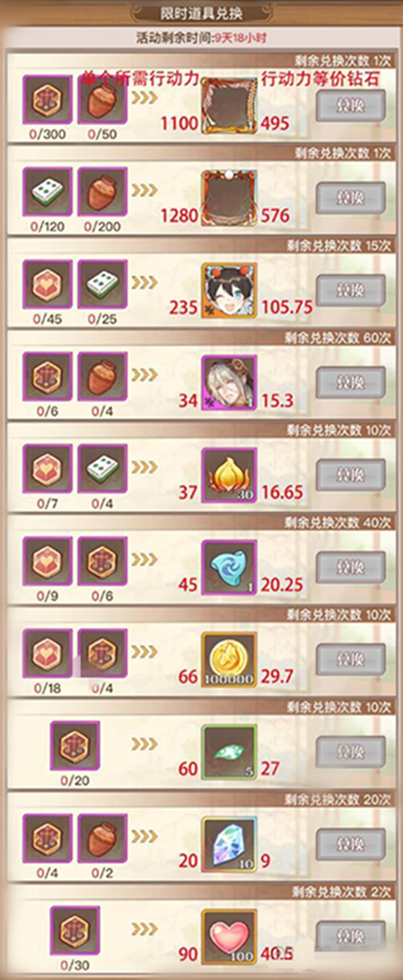Tap the limited-time item exchange title banner
Viewport: 403px width, 980px height.
click(x=201, y=14)
